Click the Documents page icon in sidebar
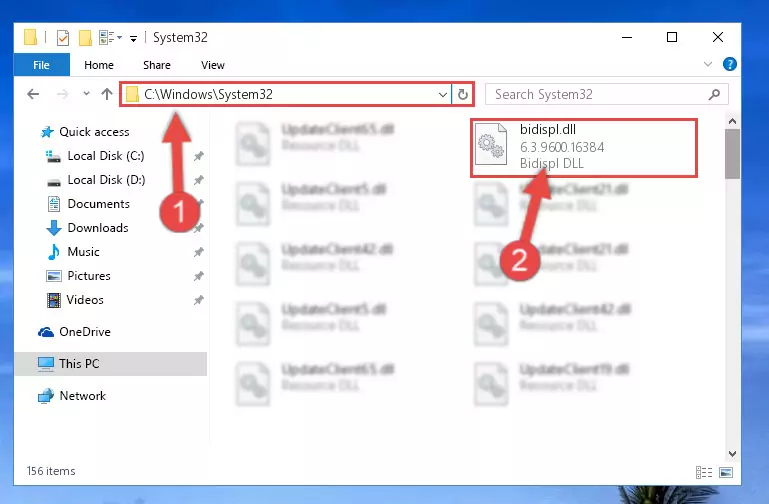Viewport: 769px width, 504px height. coord(53,204)
